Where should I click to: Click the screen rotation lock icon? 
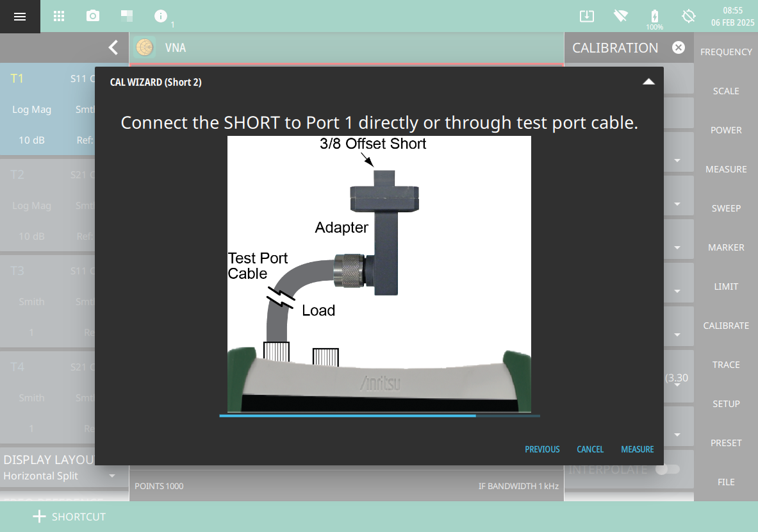[x=689, y=17]
